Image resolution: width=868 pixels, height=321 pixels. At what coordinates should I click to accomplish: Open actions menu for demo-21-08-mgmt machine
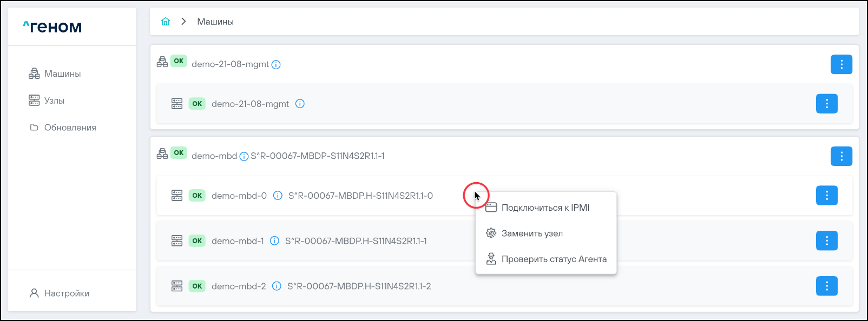coord(841,65)
